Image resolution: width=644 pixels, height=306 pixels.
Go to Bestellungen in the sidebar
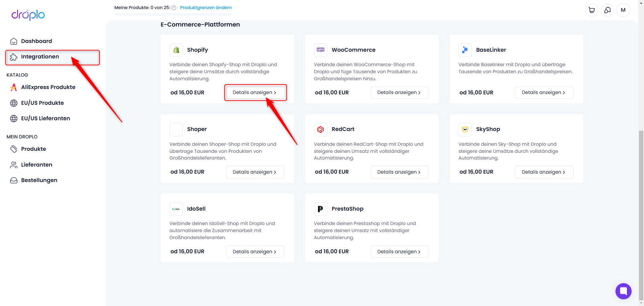pyautogui.click(x=39, y=180)
